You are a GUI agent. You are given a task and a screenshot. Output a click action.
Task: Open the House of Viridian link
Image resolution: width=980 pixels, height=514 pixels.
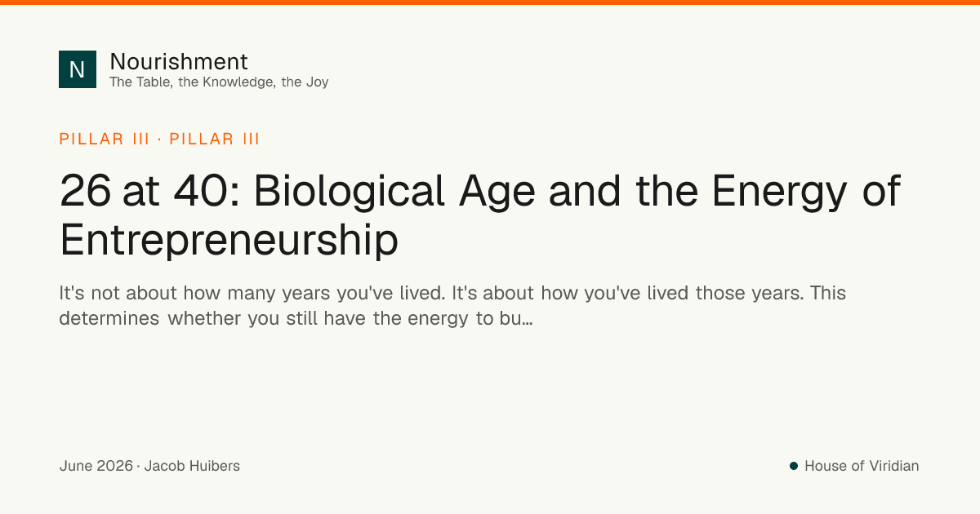click(862, 466)
